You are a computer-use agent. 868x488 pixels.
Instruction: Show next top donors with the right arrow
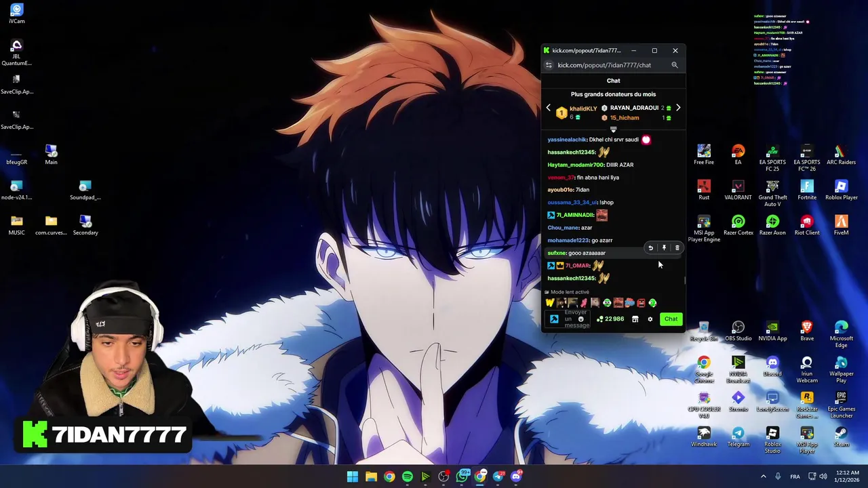(677, 108)
